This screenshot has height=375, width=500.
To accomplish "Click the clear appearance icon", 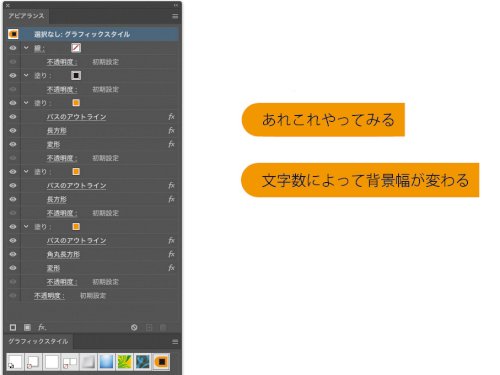I will [x=134, y=327].
